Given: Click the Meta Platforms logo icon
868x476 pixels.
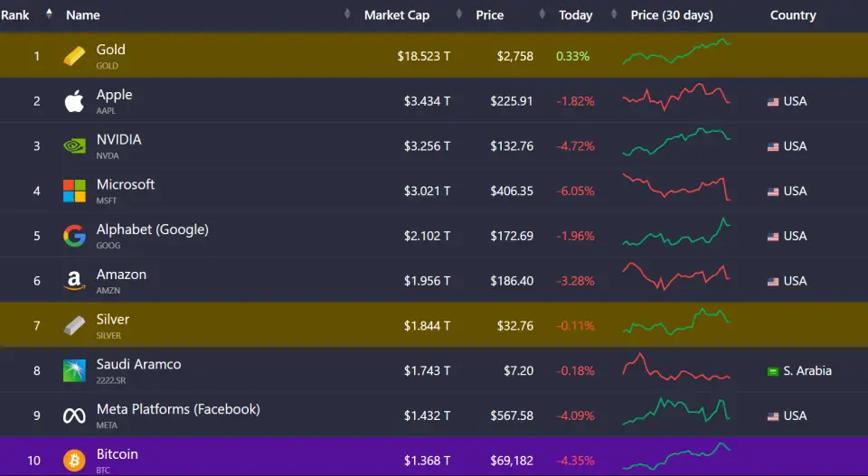Looking at the screenshot, I should click(74, 415).
